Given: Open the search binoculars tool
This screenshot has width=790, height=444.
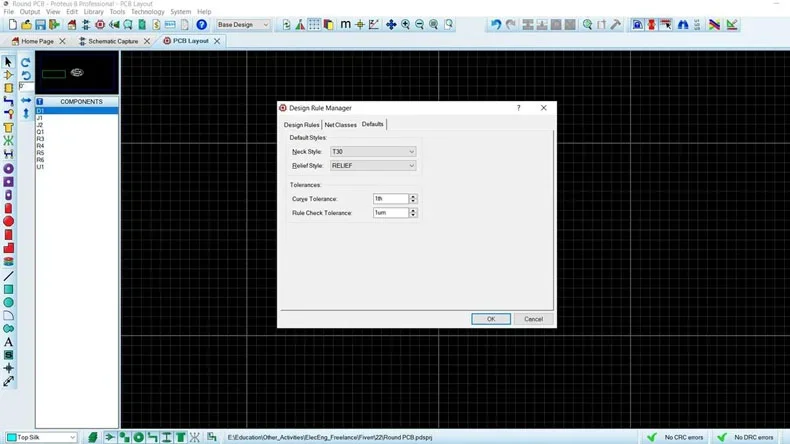Looking at the screenshot, I should 683,25.
